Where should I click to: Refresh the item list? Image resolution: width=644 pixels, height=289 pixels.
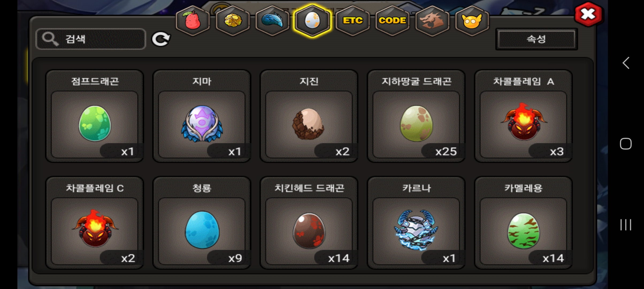pyautogui.click(x=161, y=39)
